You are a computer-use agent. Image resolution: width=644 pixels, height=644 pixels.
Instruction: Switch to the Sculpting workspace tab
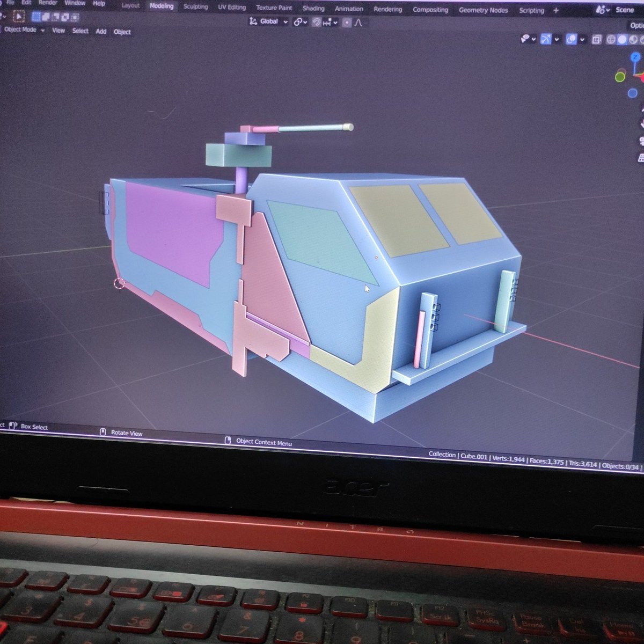pyautogui.click(x=195, y=6)
